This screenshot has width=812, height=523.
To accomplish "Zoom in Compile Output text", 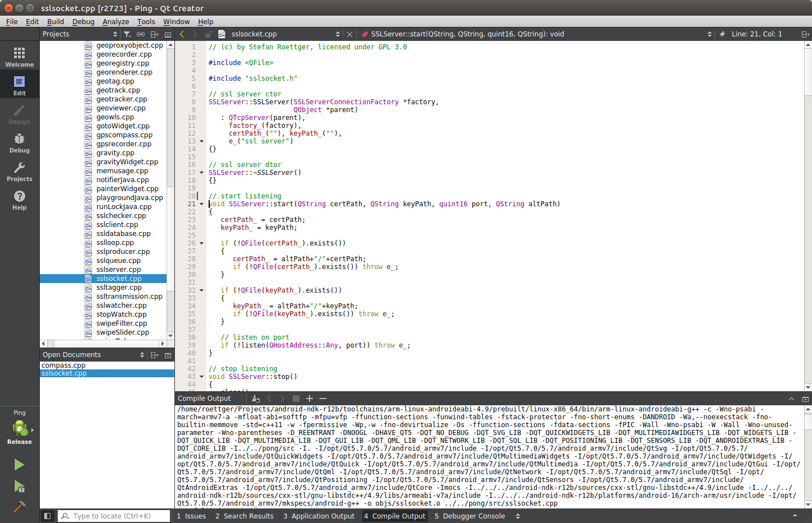I will [x=310, y=399].
